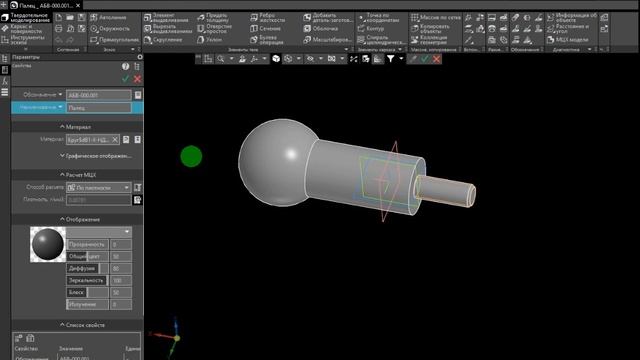Select Ребро жесткости command

pos(268,18)
